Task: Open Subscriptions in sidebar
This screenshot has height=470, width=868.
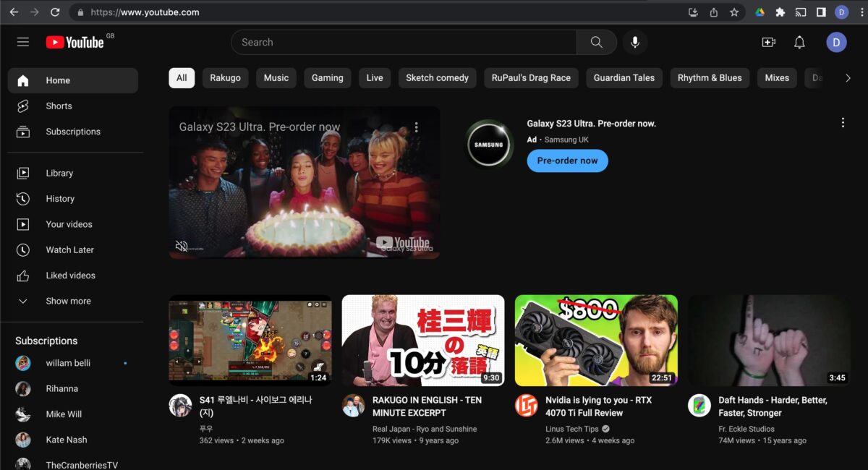Action: 72,132
